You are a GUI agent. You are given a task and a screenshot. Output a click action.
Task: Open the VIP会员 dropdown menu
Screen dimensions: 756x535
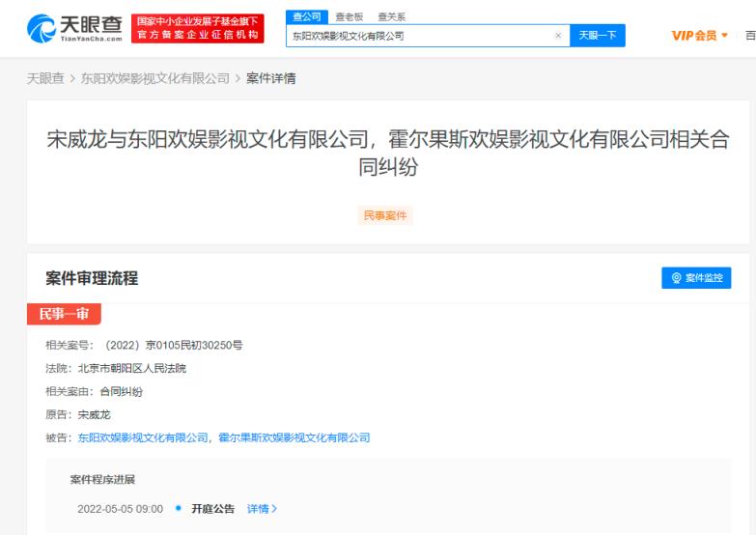click(x=700, y=36)
